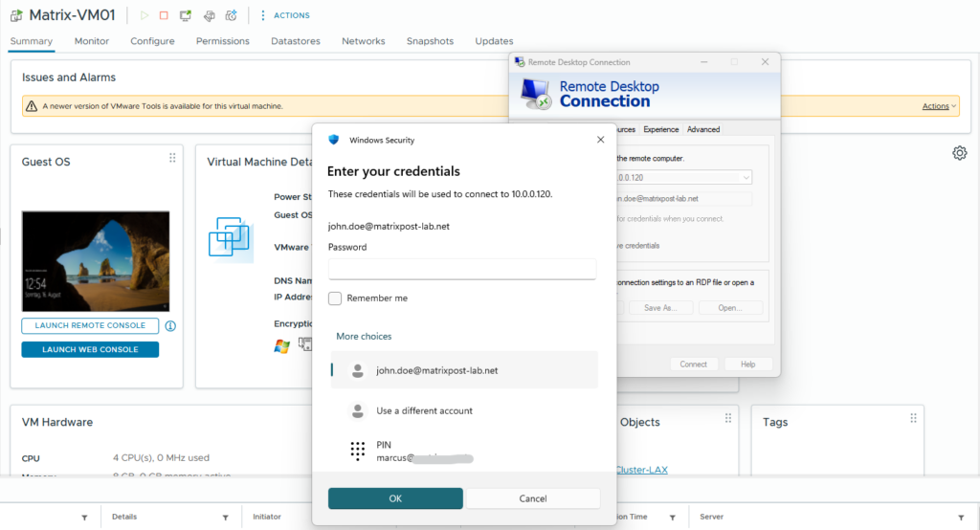The height and width of the screenshot is (530, 980).
Task: Select the Networks tab
Action: (x=363, y=41)
